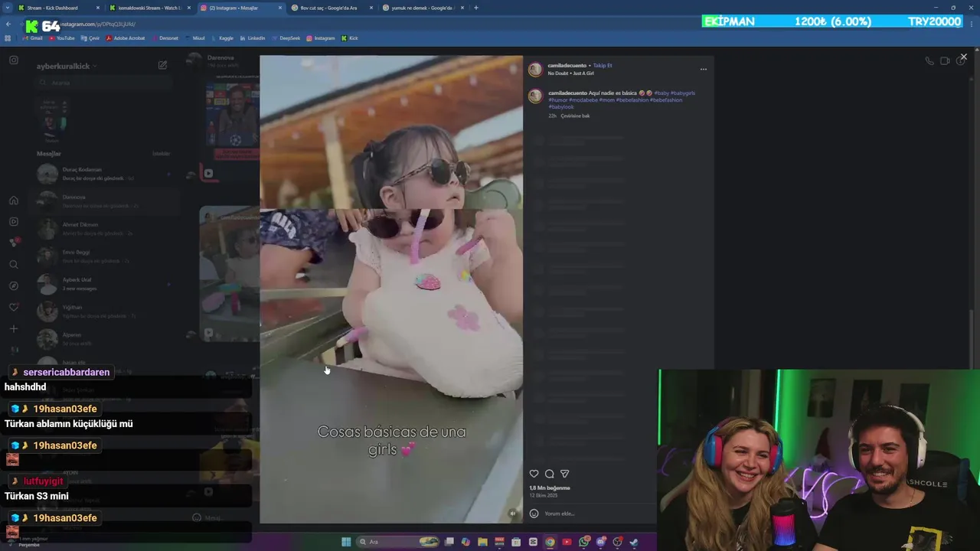The image size is (980, 551).
Task: Click the Çevirisine bak translation link
Action: pyautogui.click(x=575, y=116)
